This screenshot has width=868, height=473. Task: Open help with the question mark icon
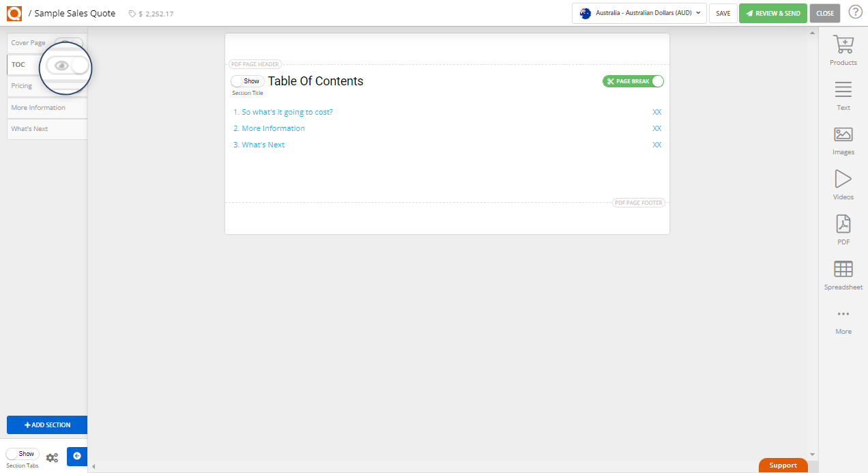855,12
